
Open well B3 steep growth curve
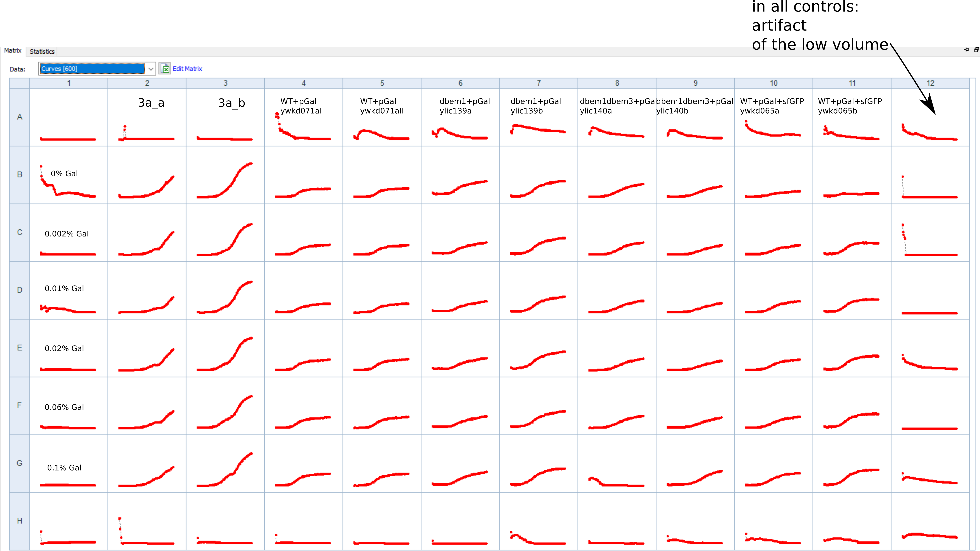point(226,175)
